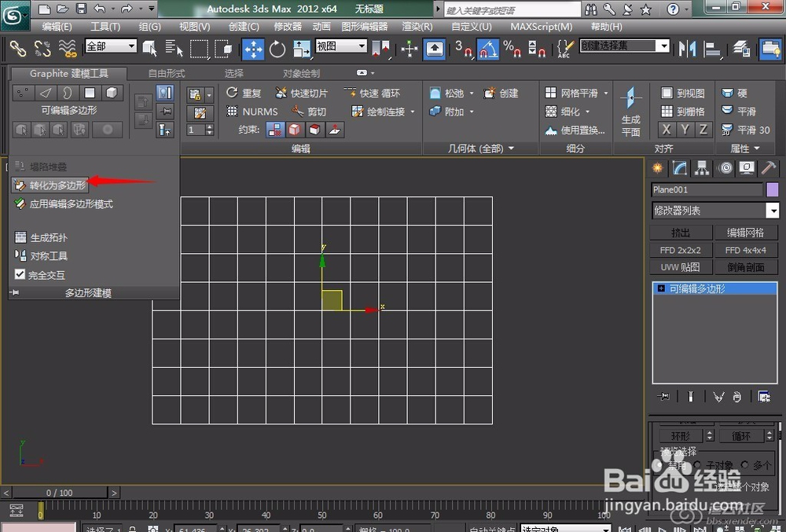Click the Plane001 object color swatch
Image resolution: width=786 pixels, height=532 pixels.
[773, 189]
